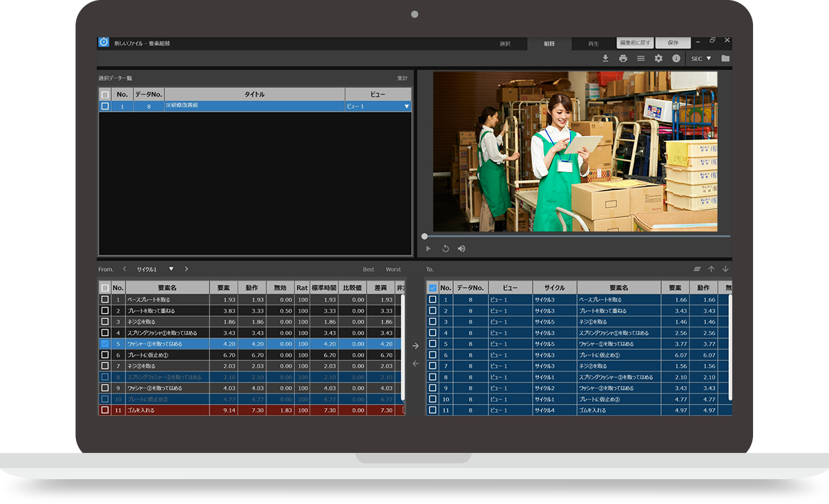Select From row 3 ネジ①を取る
Image resolution: width=829 pixels, height=504 pixels.
point(251,322)
